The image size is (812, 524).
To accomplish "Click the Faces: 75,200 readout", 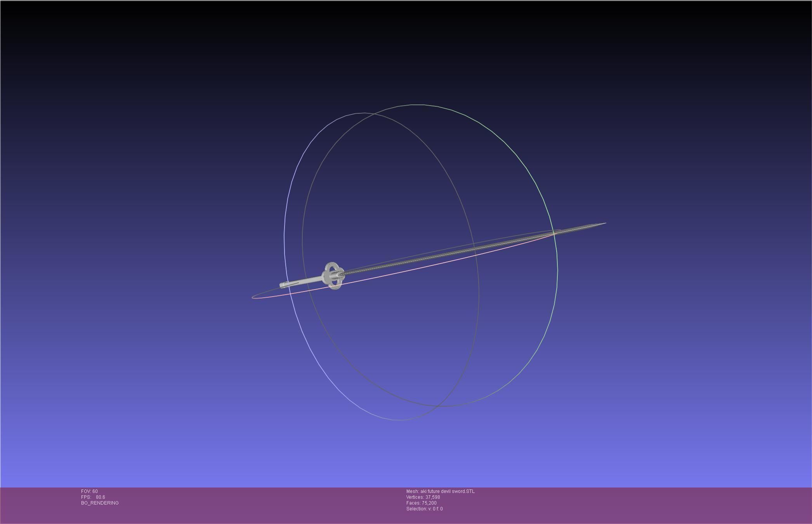I will (x=421, y=503).
